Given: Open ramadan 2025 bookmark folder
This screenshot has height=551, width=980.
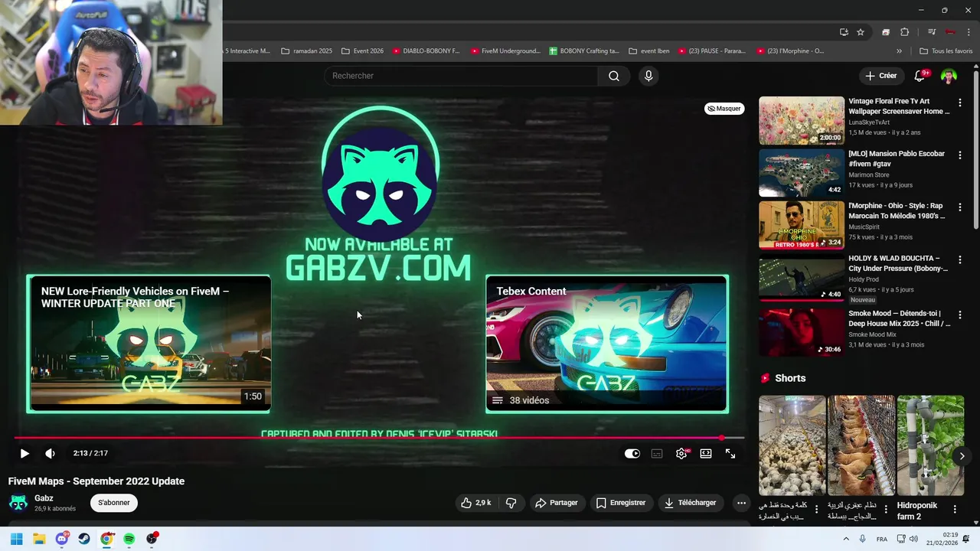Looking at the screenshot, I should pyautogui.click(x=307, y=51).
